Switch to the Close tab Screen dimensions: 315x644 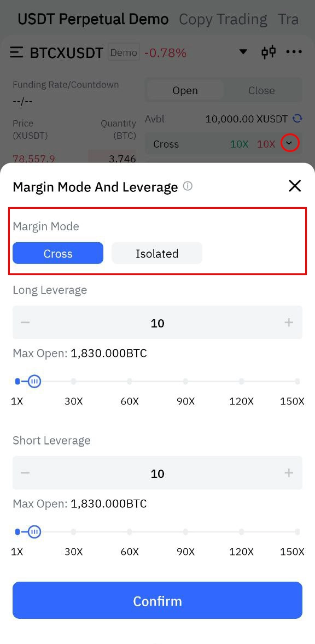(x=261, y=90)
